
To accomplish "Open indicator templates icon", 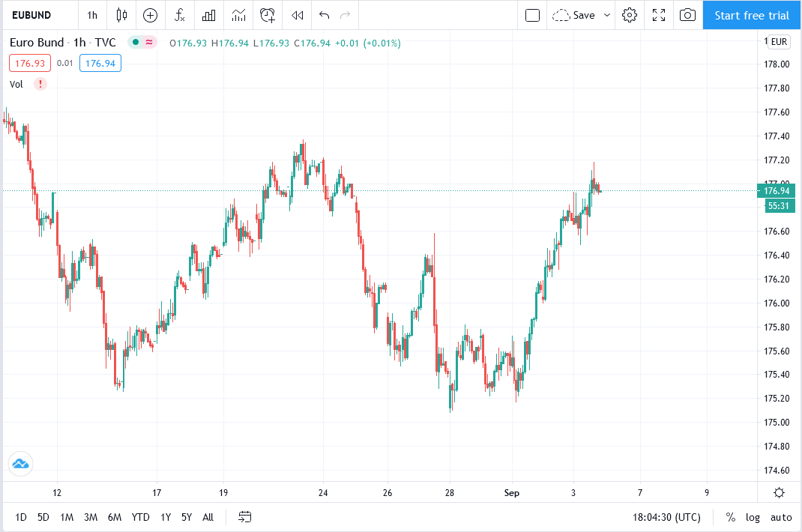I will point(238,15).
